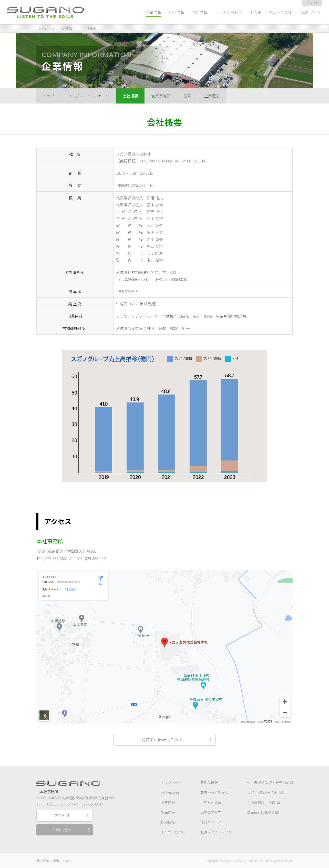Click the 茨城百景 水の里安中 map marker
Viewport: 329px width, 868px height.
(195, 705)
